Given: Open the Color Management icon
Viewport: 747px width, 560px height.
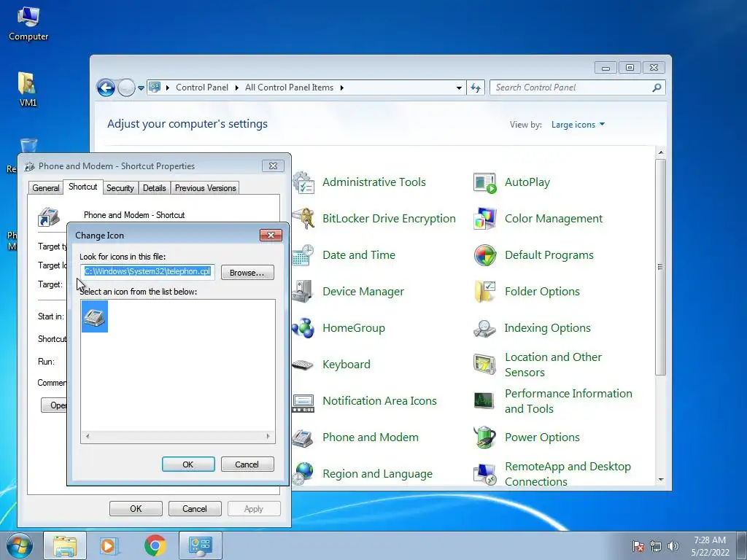Looking at the screenshot, I should coord(485,219).
